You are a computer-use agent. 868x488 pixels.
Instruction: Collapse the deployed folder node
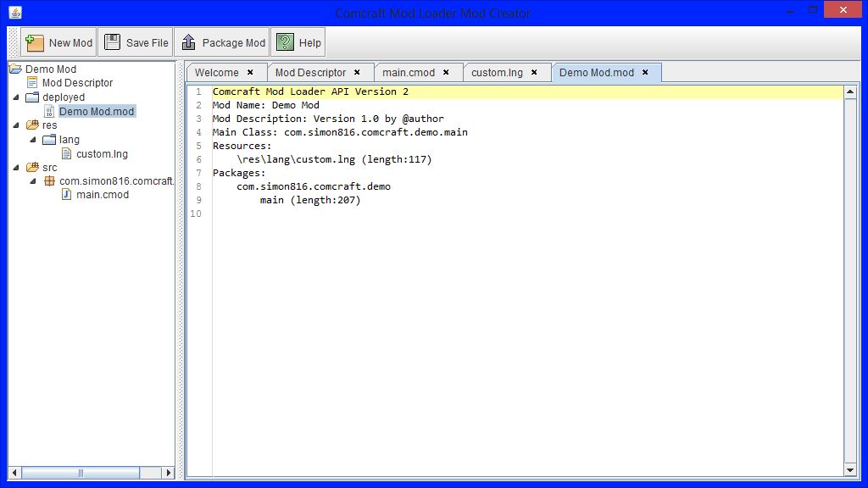pos(18,97)
